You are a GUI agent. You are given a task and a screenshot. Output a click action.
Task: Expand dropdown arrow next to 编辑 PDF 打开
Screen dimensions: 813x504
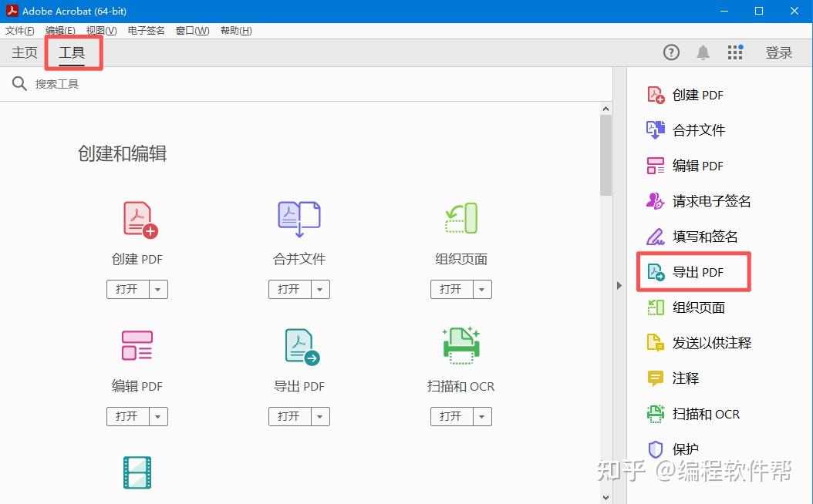point(158,416)
